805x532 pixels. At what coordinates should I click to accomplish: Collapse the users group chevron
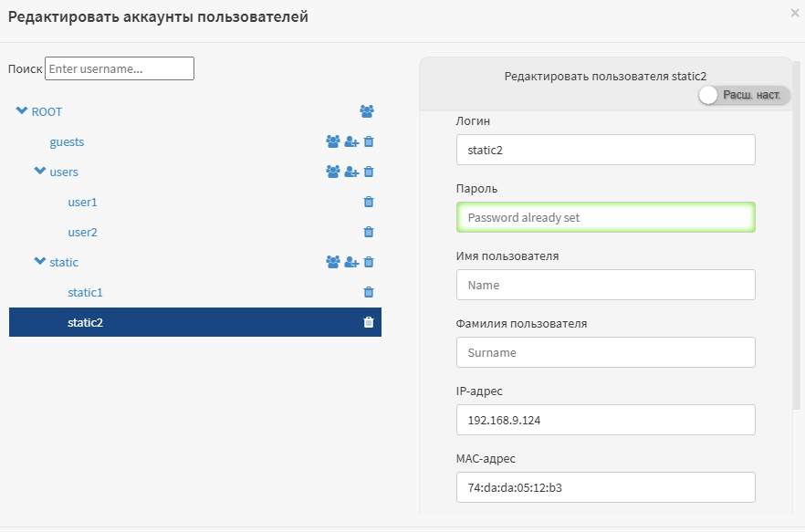(x=39, y=171)
